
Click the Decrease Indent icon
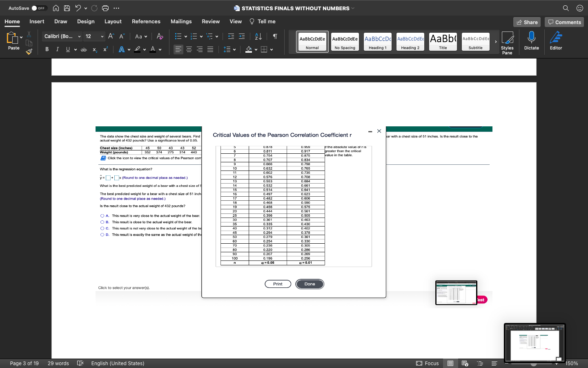[x=231, y=36]
